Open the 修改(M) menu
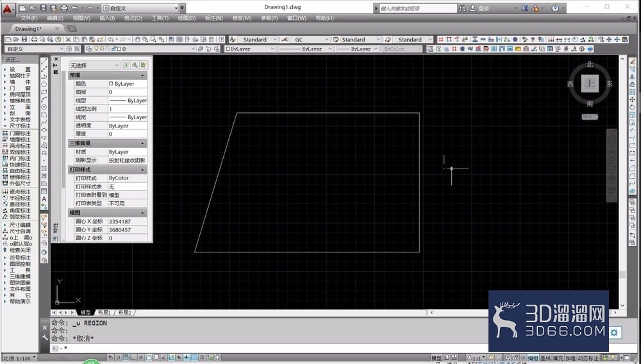 (242, 19)
